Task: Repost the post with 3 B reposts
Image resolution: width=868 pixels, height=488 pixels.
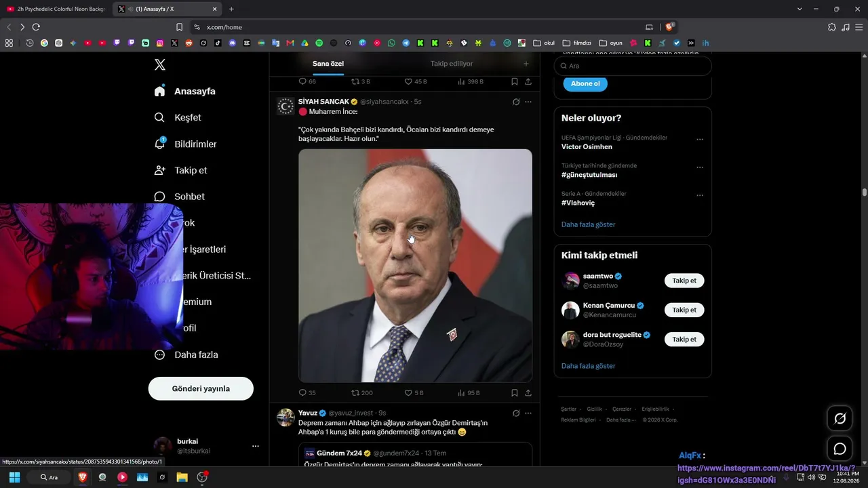Action: (361, 81)
